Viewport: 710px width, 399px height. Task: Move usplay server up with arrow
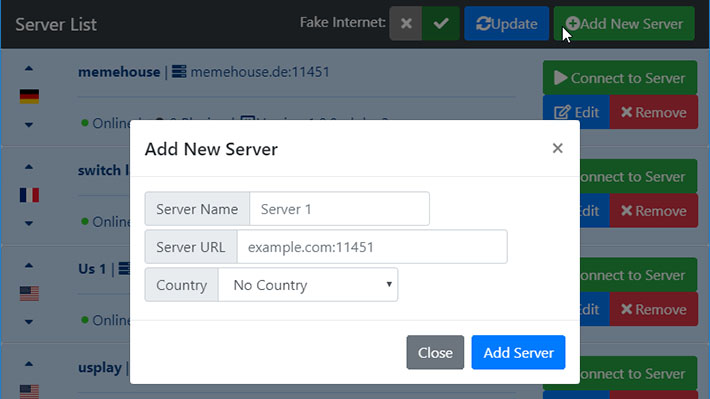point(29,364)
